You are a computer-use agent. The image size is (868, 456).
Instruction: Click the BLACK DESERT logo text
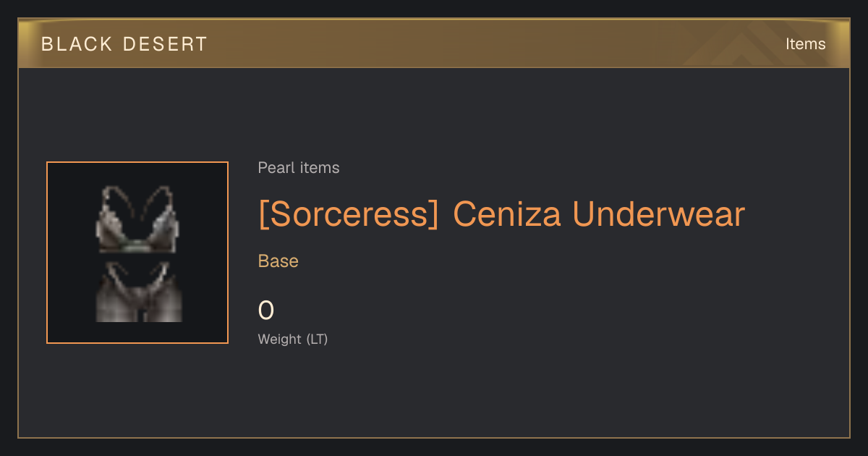(x=124, y=44)
